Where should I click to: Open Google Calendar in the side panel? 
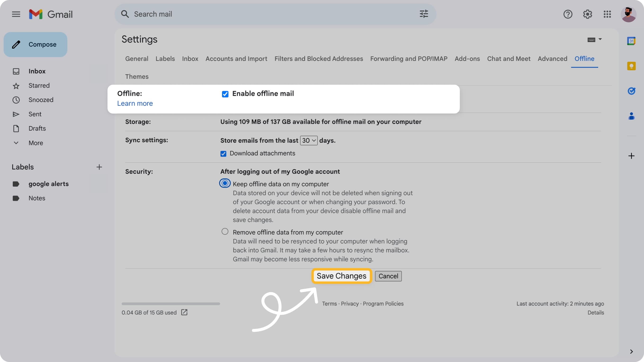tap(632, 41)
